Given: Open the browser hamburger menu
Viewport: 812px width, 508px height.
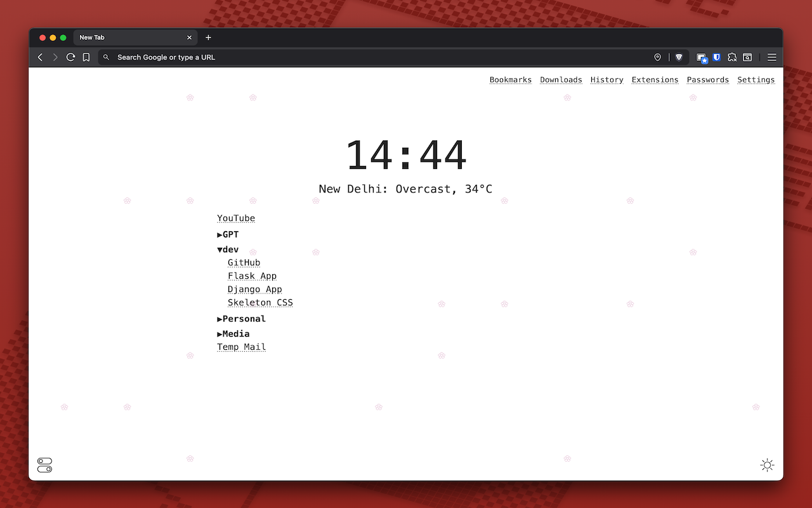Looking at the screenshot, I should point(772,57).
